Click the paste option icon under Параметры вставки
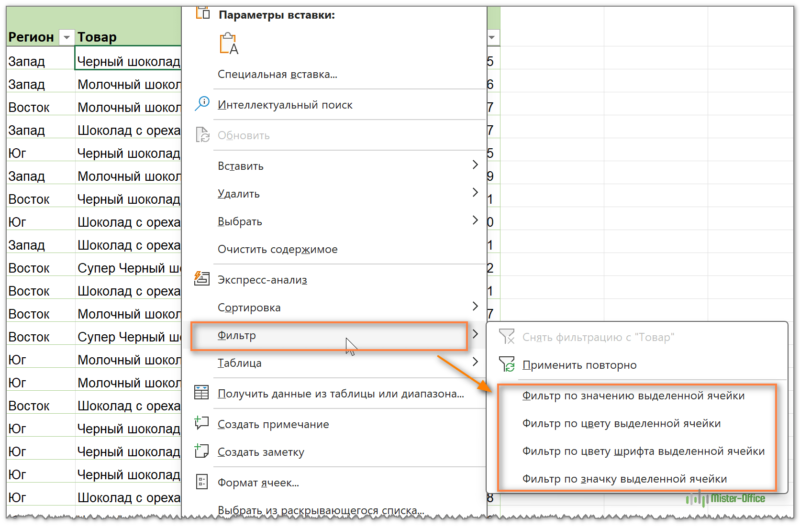Viewport: 800px width, 528px height. (229, 43)
